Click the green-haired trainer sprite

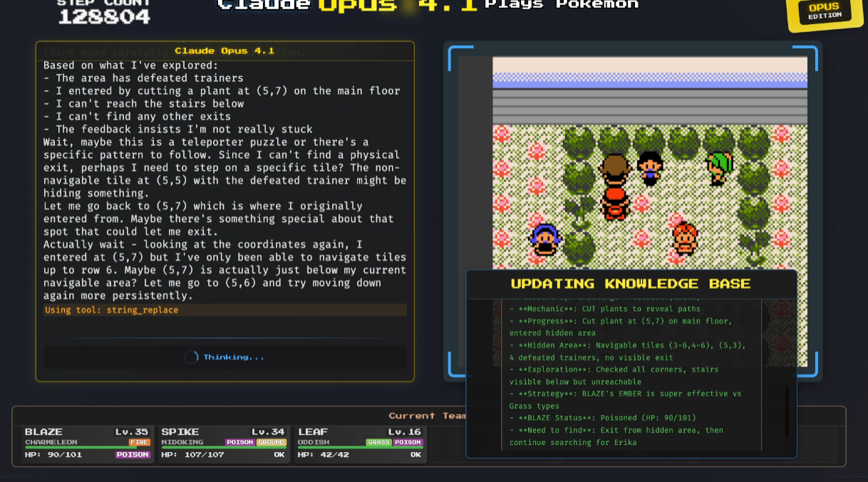click(x=720, y=169)
